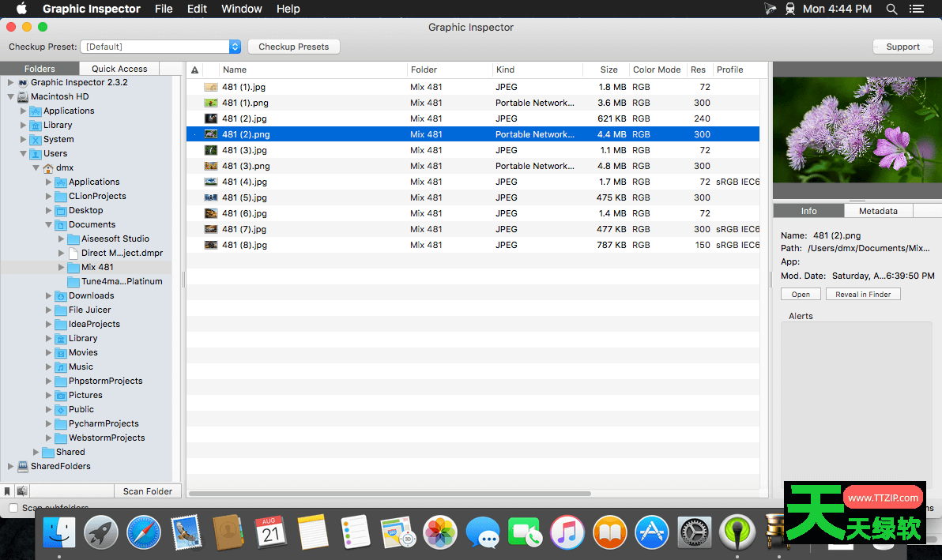Expand the Aiseesoft Studio folder
942x560 pixels.
pyautogui.click(x=62, y=239)
